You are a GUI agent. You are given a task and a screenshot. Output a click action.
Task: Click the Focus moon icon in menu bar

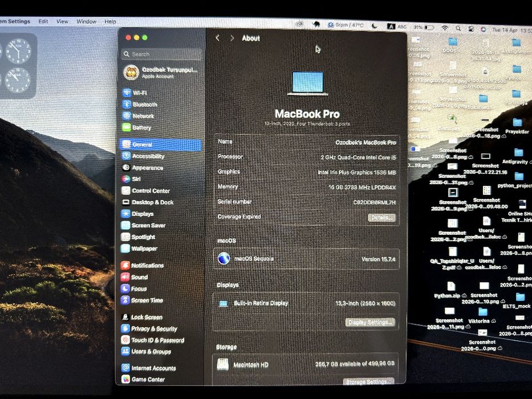click(375, 26)
